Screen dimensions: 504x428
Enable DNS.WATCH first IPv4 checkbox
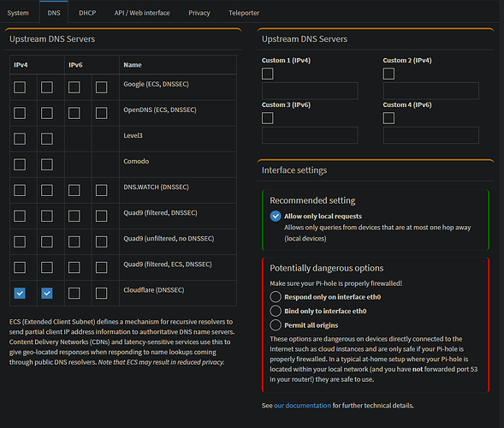20,190
